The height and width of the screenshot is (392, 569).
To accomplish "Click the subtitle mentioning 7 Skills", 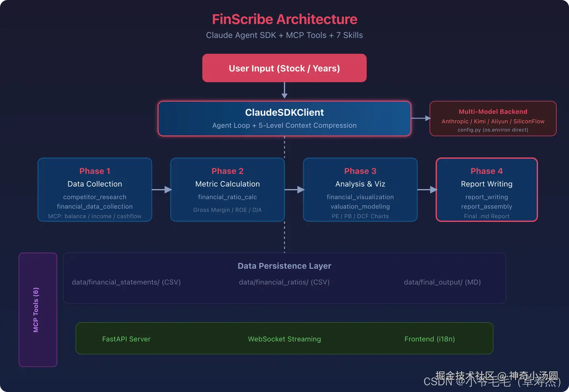I will click(x=284, y=35).
